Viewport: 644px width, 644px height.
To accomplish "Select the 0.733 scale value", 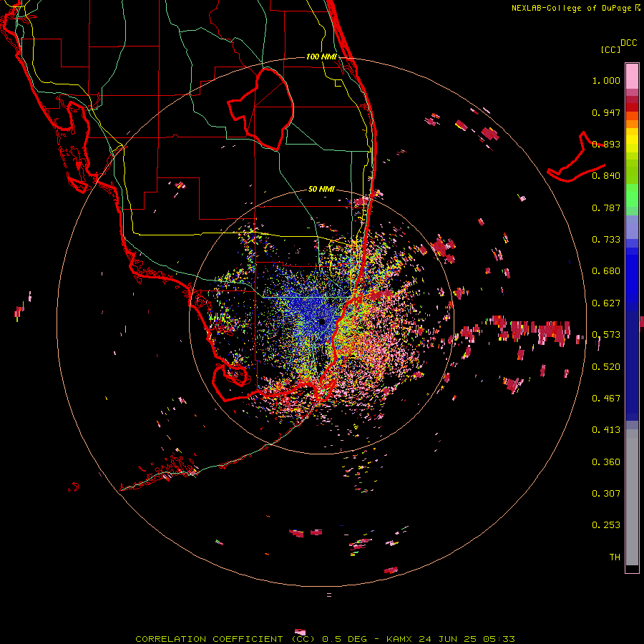I will tap(606, 240).
